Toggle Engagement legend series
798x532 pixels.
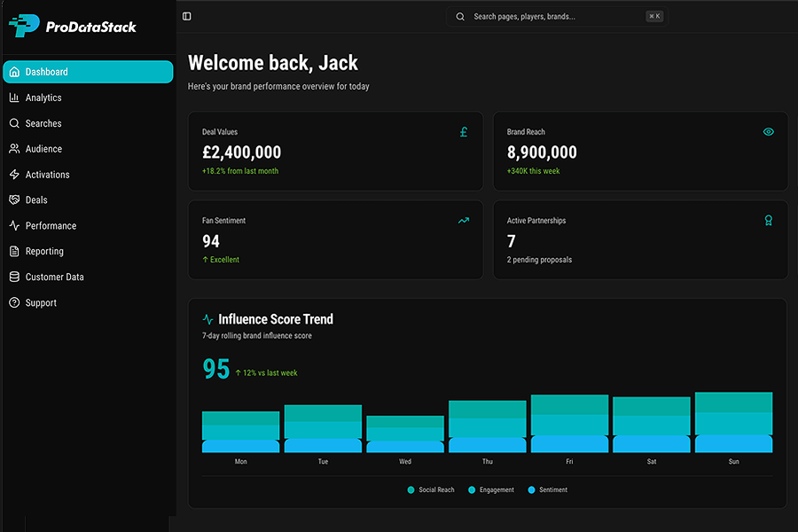pyautogui.click(x=491, y=489)
